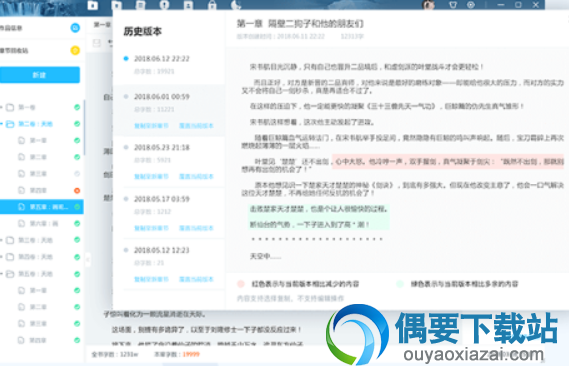Viewport: 569px width, 366px height.
Task: Open the skin theme shirt icon
Action: pos(453,5)
